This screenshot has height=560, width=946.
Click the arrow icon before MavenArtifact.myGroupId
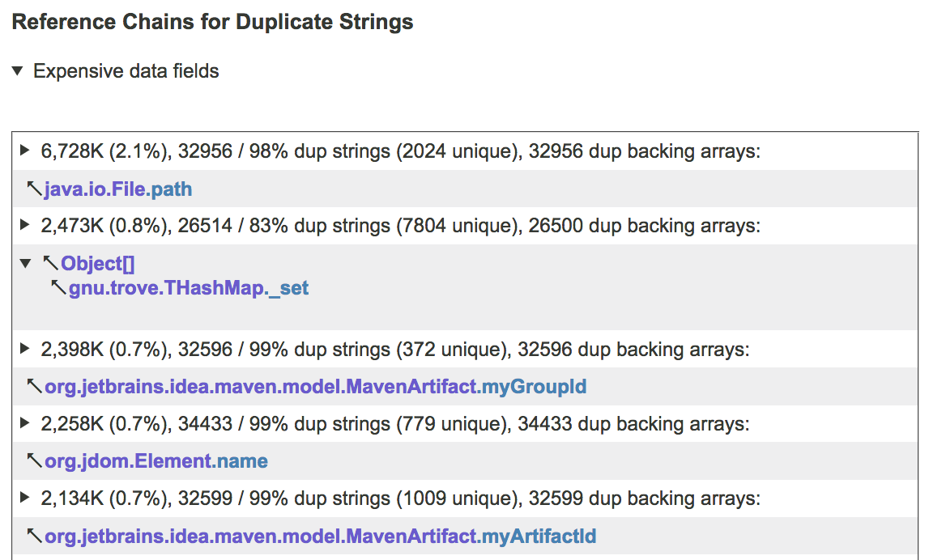click(x=34, y=387)
